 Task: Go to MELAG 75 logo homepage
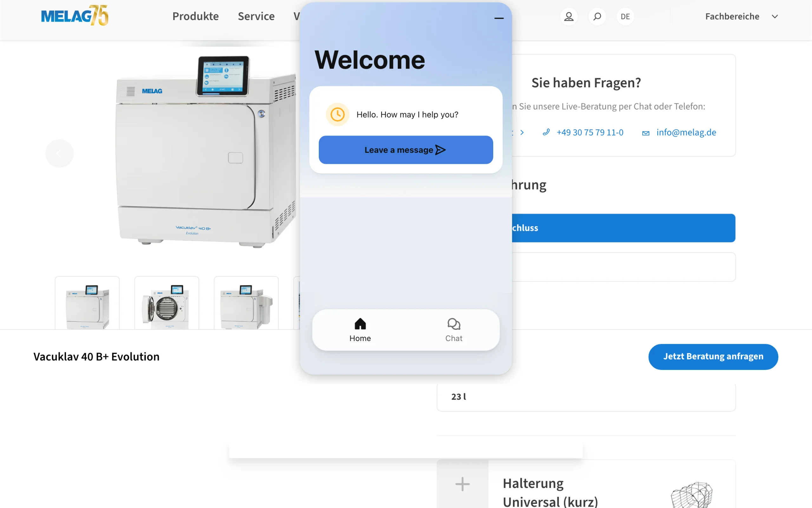pos(75,16)
